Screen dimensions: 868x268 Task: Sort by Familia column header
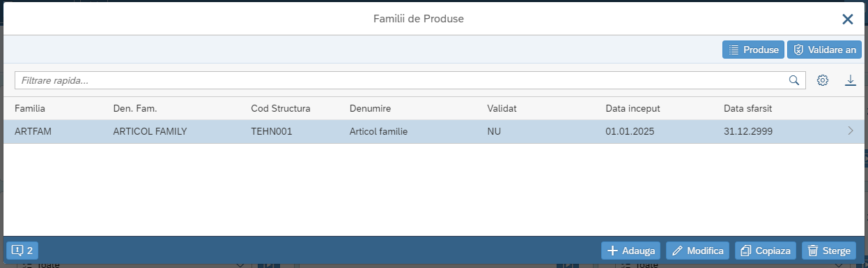[30, 108]
